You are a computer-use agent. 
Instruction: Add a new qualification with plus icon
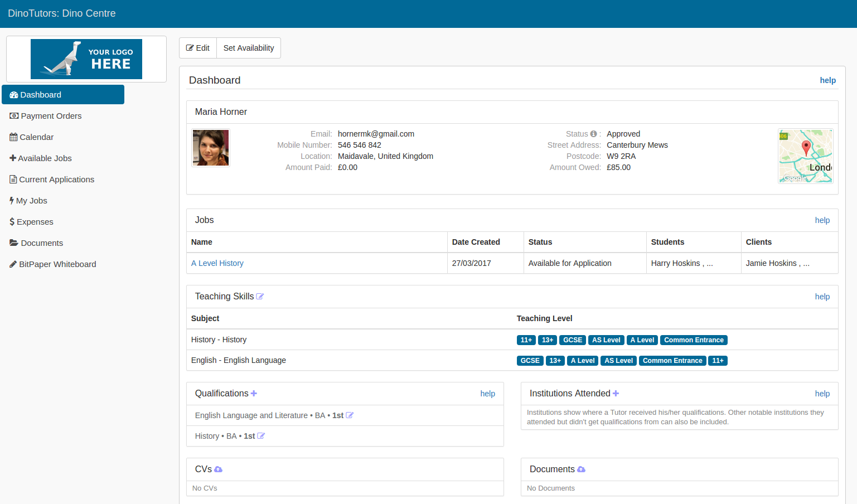pos(254,394)
